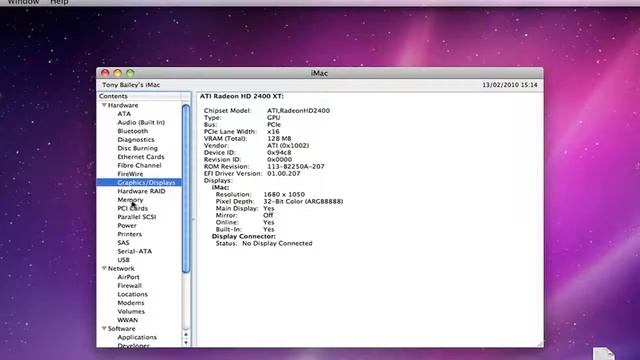Image resolution: width=640 pixels, height=360 pixels.
Task: Open the Help menu
Action: (59, 2)
